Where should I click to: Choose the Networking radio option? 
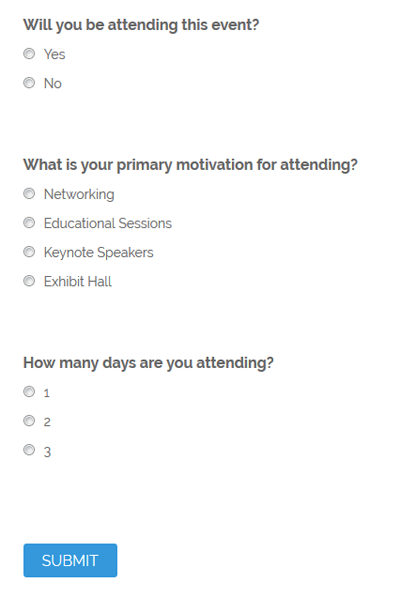(29, 193)
